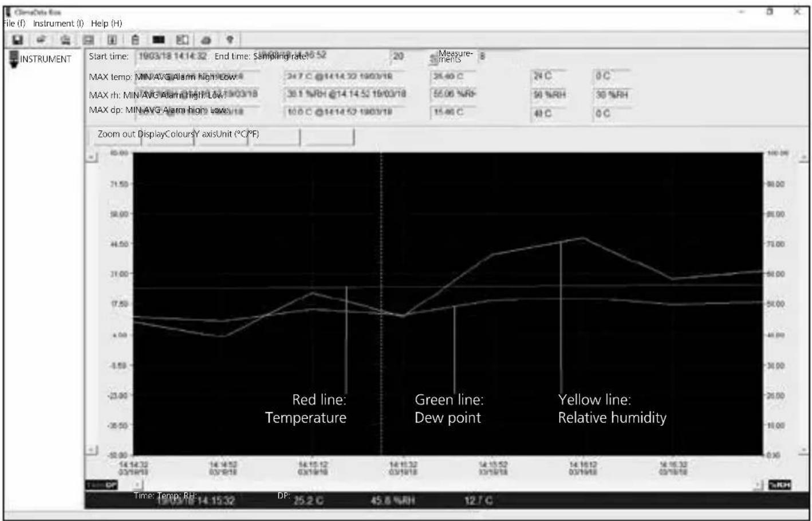
Task: Close the ClimaData Box window
Action: pyautogui.click(x=797, y=11)
